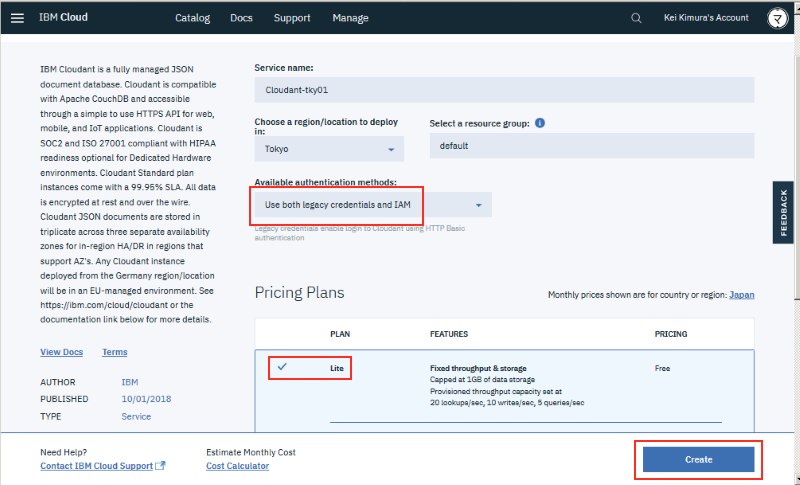Open the Support menu

292,18
